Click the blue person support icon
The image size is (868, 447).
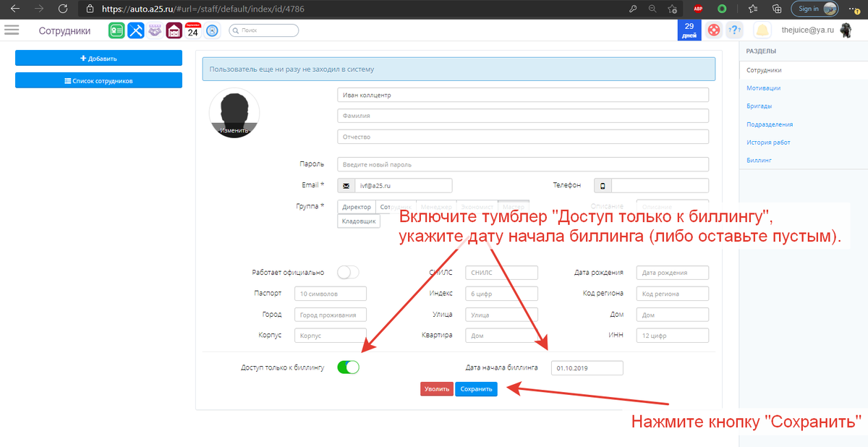click(x=211, y=30)
